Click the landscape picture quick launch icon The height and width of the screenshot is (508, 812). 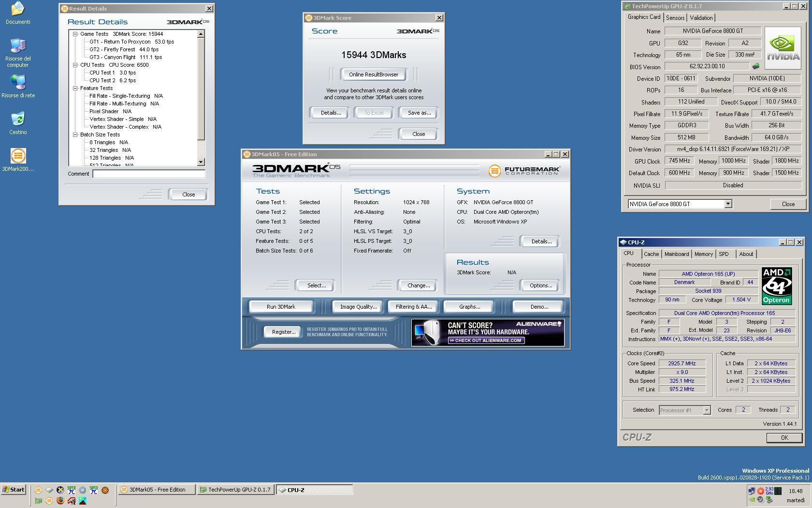pos(83,501)
